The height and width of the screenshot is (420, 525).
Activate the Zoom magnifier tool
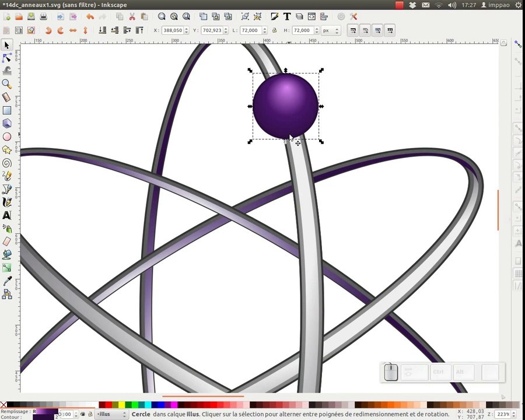[x=6, y=84]
